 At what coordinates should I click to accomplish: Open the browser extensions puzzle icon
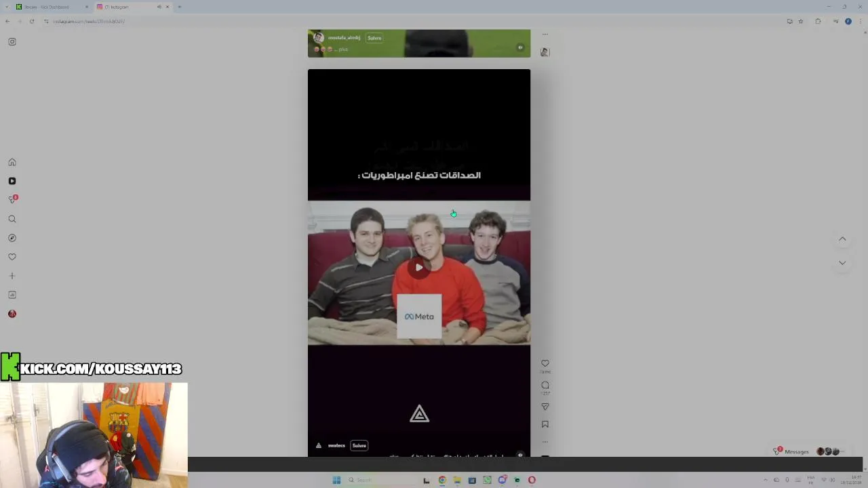(818, 21)
